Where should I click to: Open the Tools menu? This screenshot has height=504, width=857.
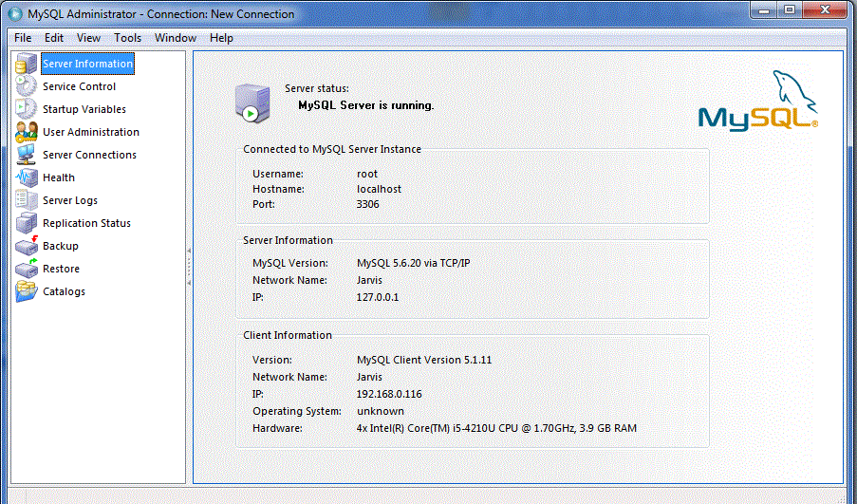[127, 38]
